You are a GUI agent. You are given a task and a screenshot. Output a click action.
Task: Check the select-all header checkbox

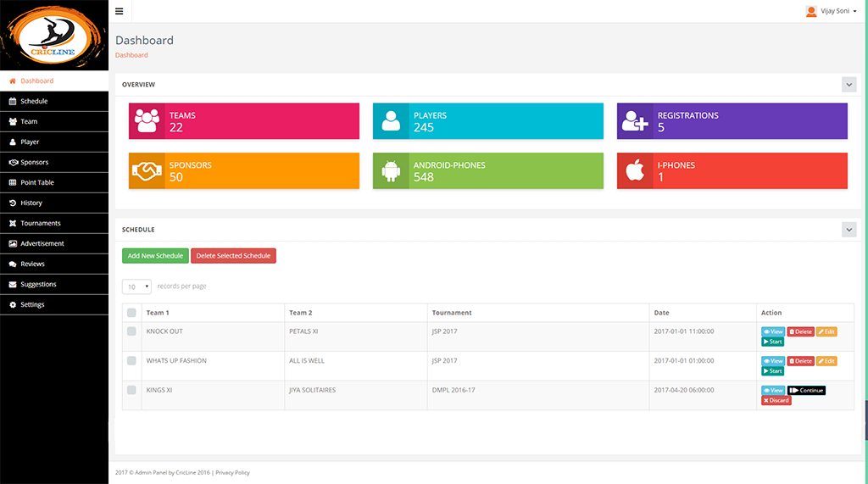[131, 313]
